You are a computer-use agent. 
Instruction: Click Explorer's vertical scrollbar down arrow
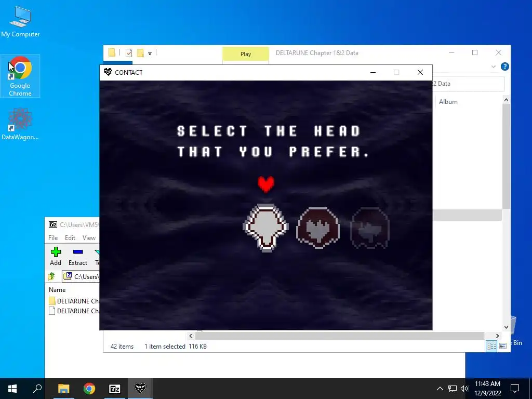point(506,327)
